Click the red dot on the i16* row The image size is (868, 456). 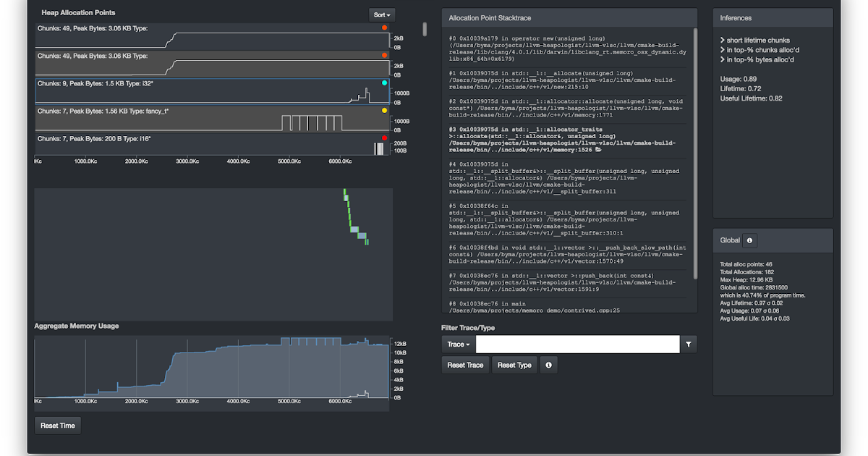[385, 138]
